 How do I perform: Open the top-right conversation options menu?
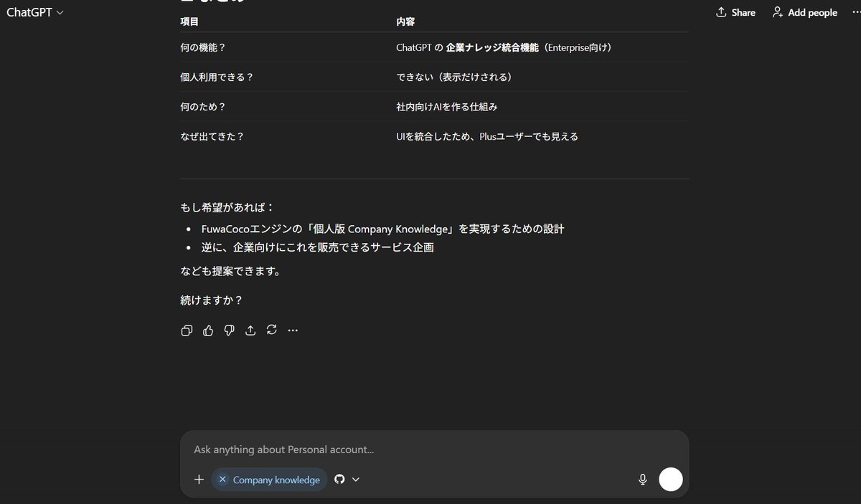pos(854,11)
